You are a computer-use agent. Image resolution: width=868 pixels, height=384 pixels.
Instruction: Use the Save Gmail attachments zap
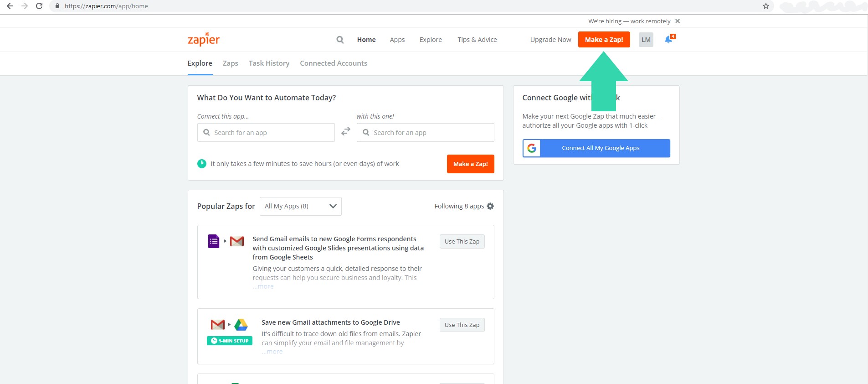coord(462,325)
